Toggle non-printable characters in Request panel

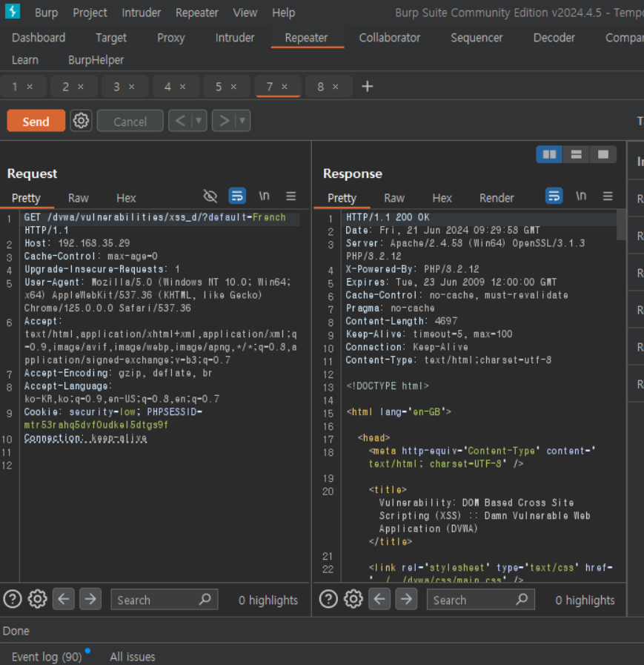click(264, 196)
